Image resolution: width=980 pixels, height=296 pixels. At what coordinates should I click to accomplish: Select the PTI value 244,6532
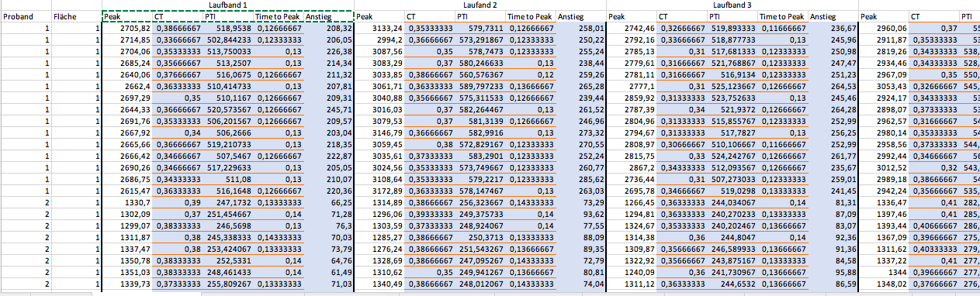coord(732,284)
